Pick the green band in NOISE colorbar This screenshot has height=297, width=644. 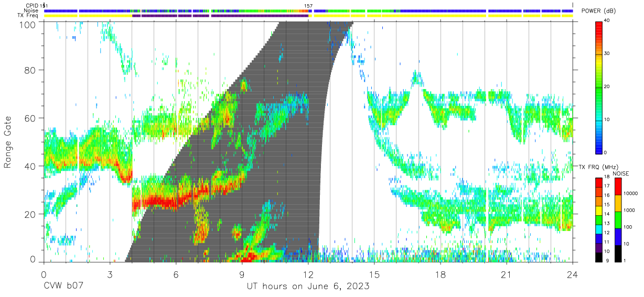tap(617, 220)
